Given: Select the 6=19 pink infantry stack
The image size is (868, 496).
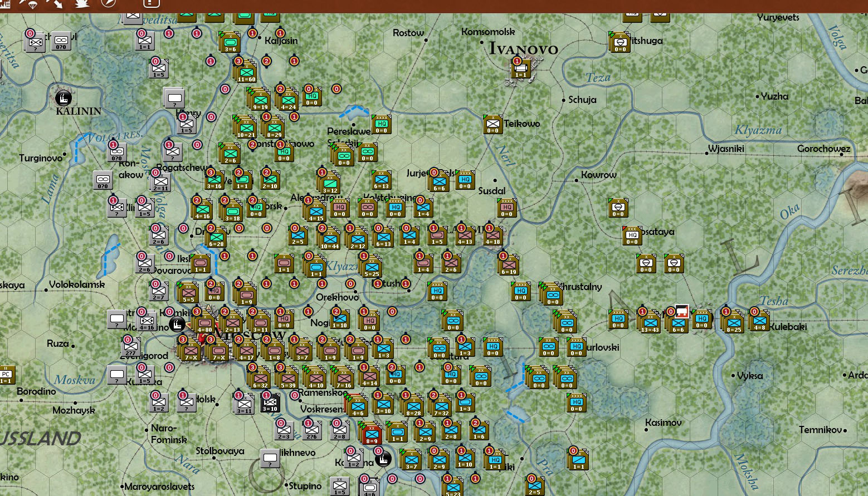Looking at the screenshot, I should click(509, 265).
